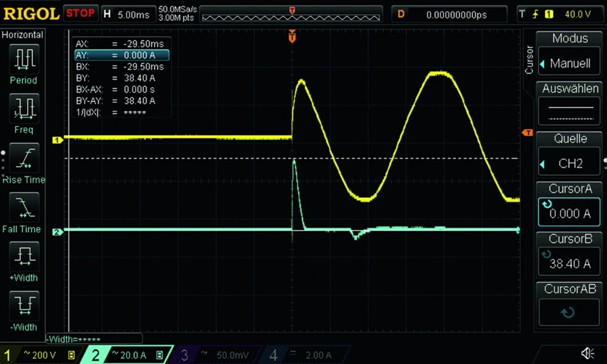The height and width of the screenshot is (364, 607).
Task: Click the red STOP run status button
Action: [x=80, y=13]
